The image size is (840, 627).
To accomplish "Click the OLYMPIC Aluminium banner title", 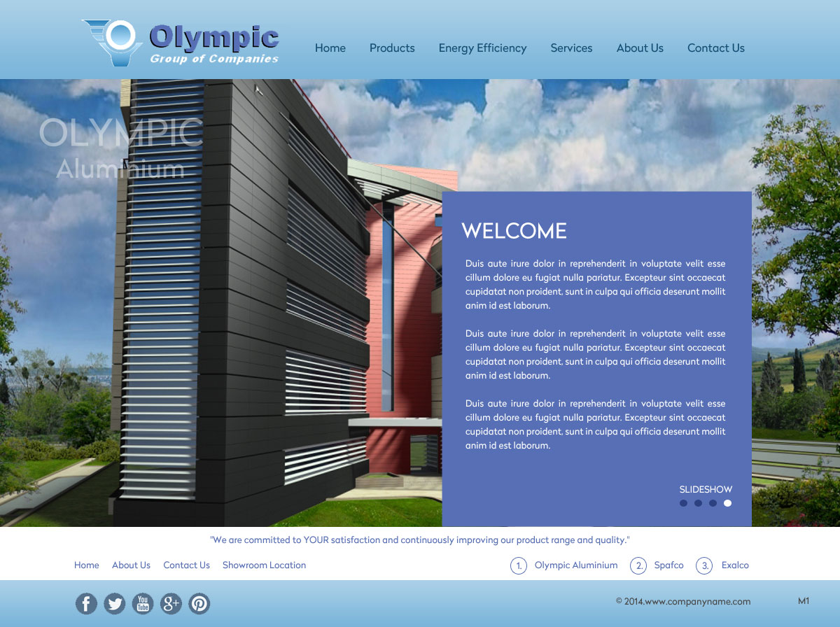I will [x=120, y=149].
